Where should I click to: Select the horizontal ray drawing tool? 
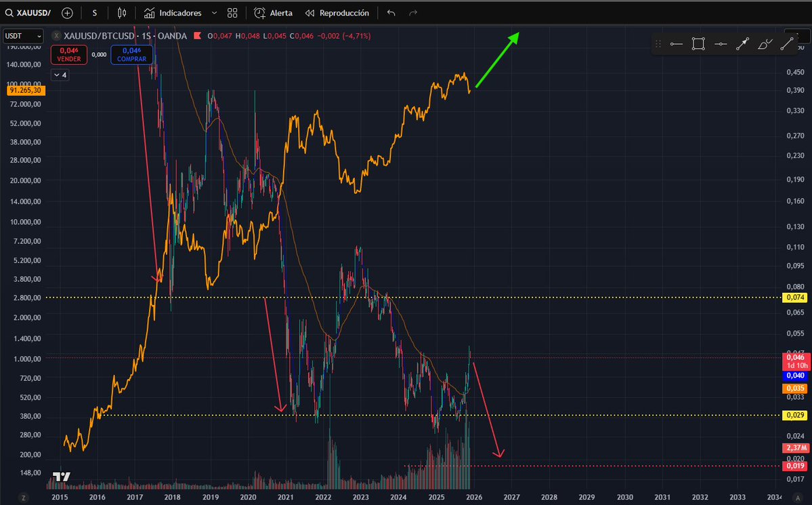677,44
